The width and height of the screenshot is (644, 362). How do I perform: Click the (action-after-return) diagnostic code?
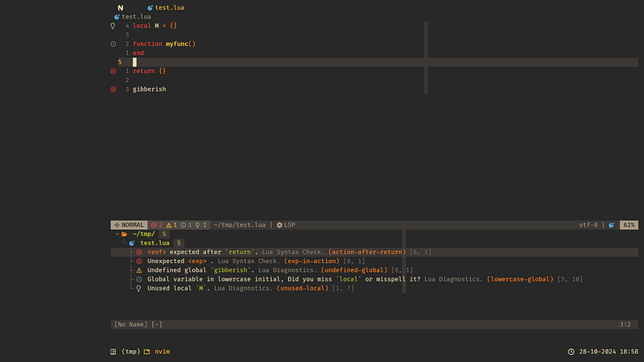tap(367, 252)
